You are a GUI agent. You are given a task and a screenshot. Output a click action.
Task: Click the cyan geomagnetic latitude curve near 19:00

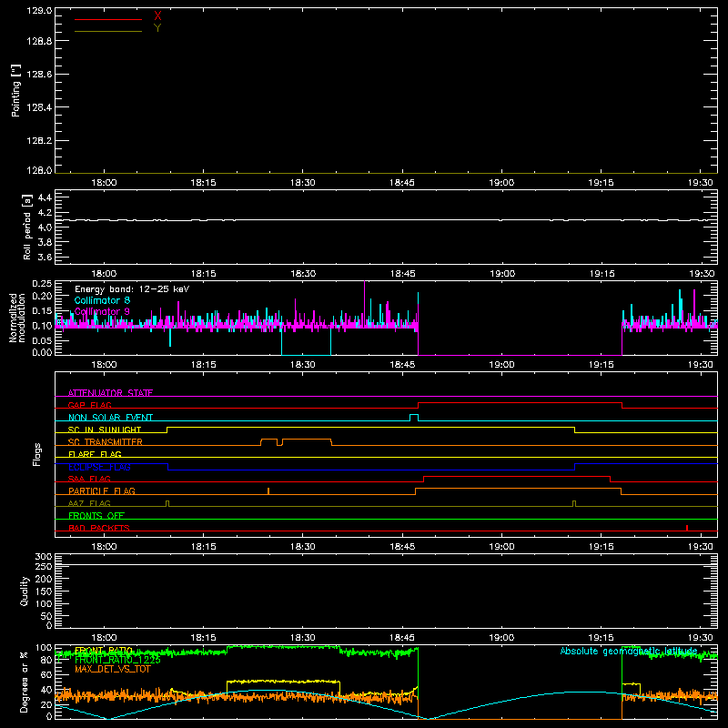point(501,702)
